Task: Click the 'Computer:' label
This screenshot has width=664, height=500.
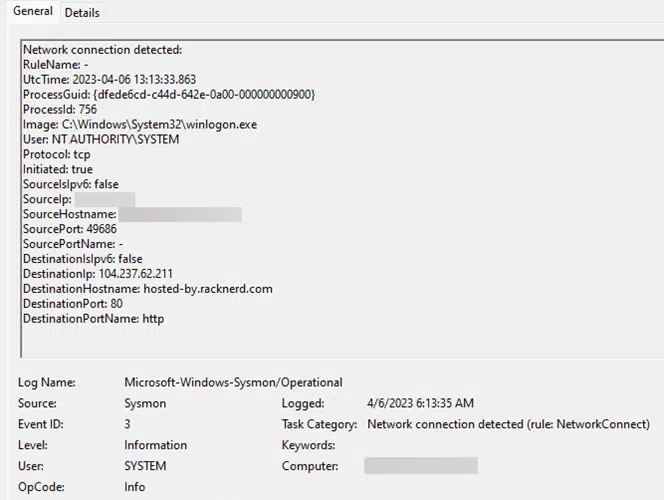Action: tap(310, 466)
